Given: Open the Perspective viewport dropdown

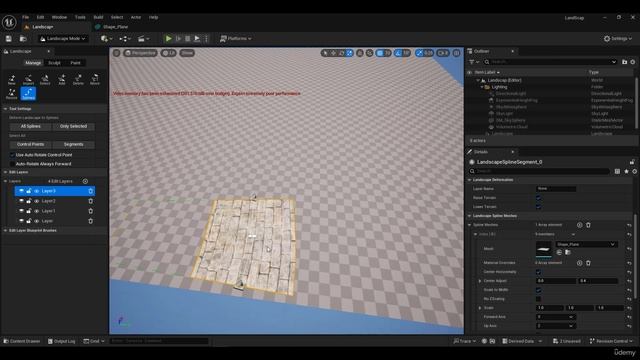Looking at the screenshot, I should pos(140,53).
